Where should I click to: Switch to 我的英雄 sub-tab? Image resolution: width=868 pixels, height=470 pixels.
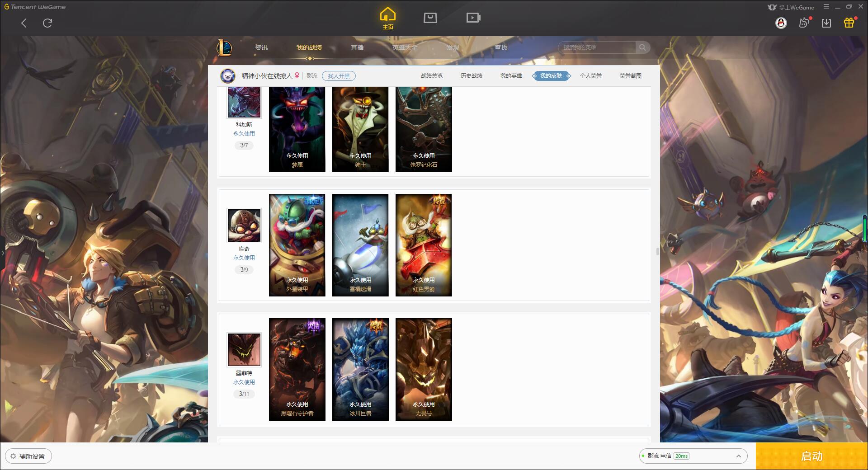click(511, 76)
